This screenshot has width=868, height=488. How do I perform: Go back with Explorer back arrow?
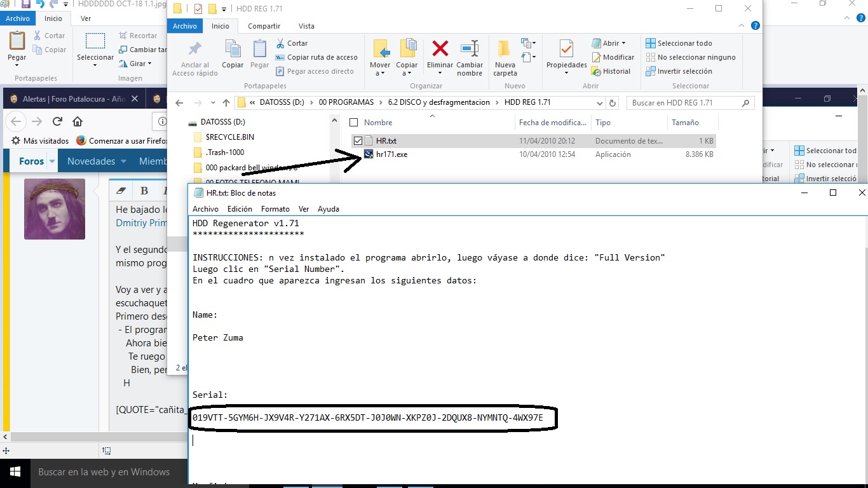click(x=179, y=102)
